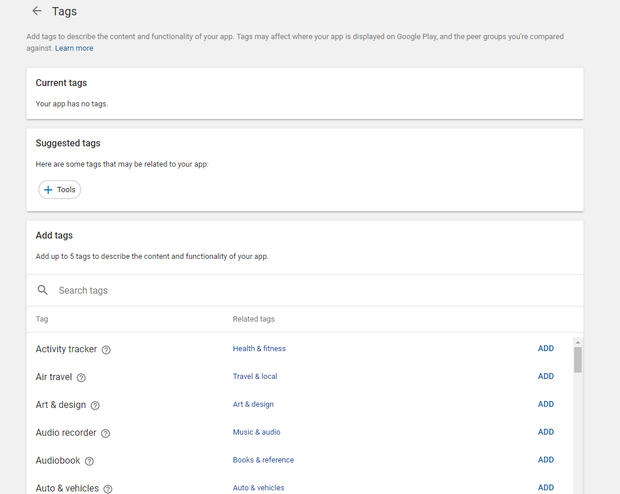Open Health & fitness related tag

coord(259,349)
